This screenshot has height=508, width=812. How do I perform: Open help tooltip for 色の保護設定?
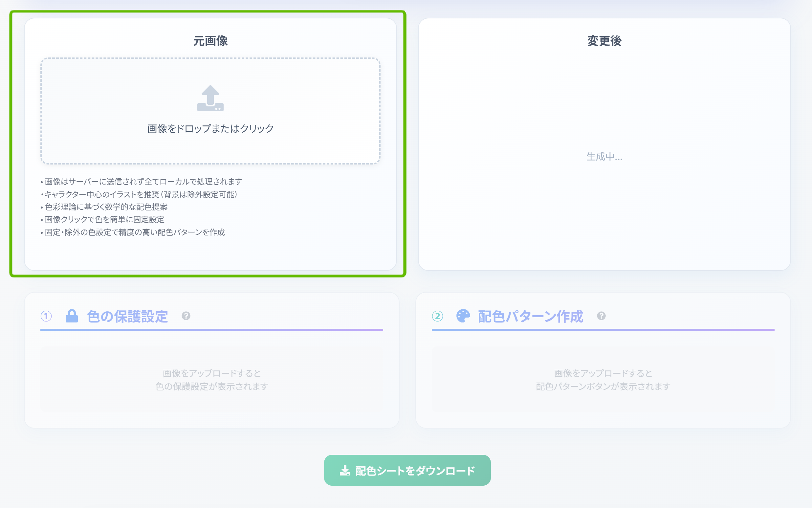tap(186, 316)
